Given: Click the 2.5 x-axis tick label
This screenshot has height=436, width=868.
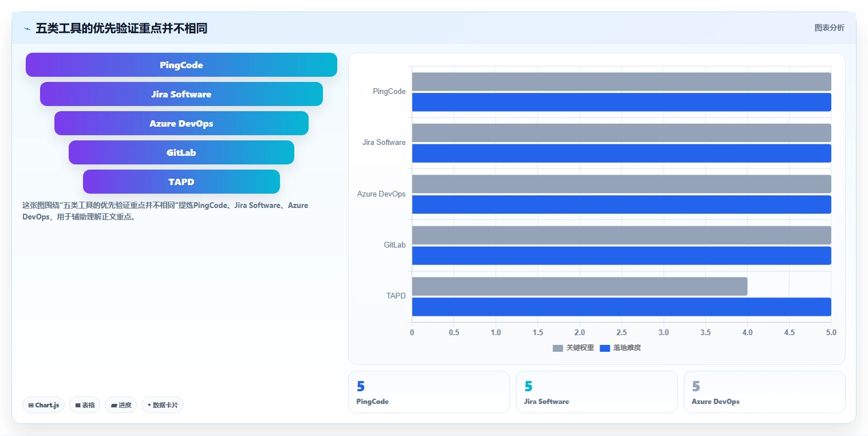Looking at the screenshot, I should (x=621, y=333).
